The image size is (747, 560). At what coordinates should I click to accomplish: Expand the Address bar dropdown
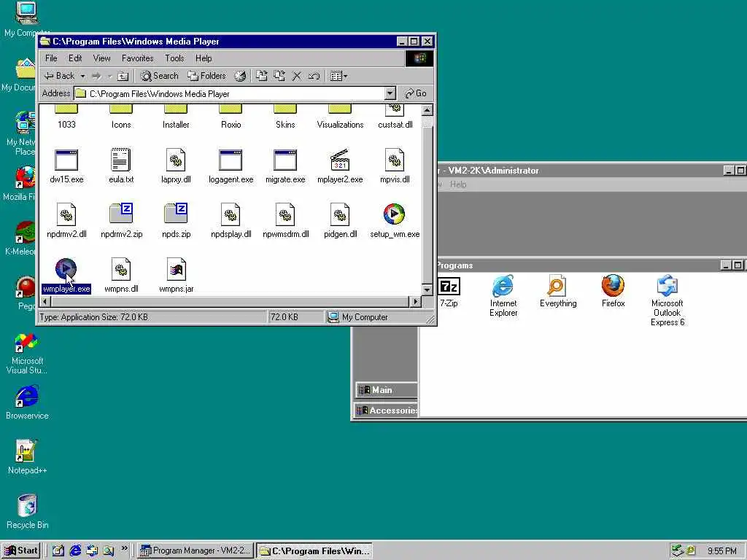[x=390, y=93]
